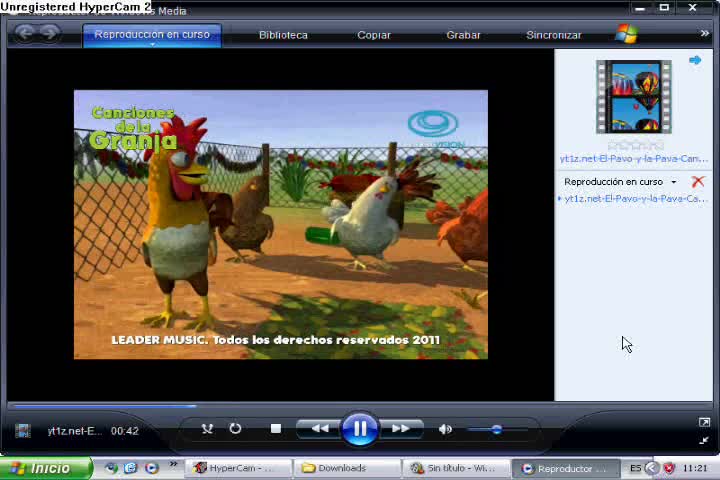Open the Reproducción en curso tab
720x480 pixels.
point(152,35)
